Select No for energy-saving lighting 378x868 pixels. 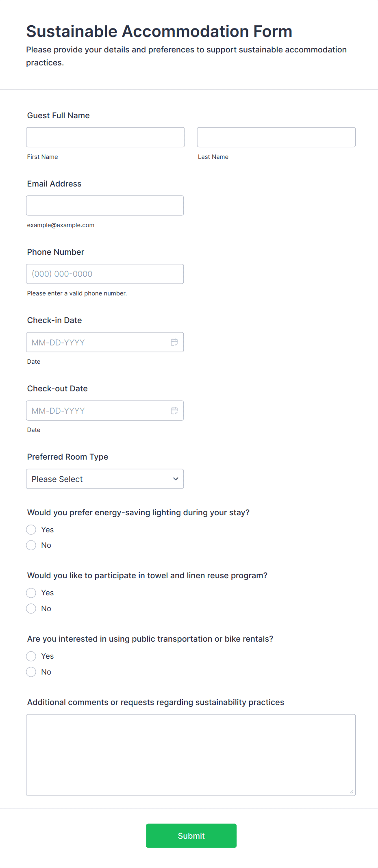tap(31, 545)
